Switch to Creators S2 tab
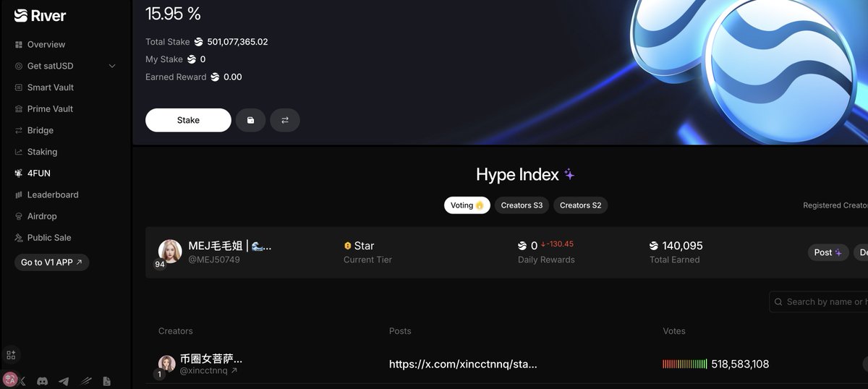The height and width of the screenshot is (389, 868). (581, 205)
